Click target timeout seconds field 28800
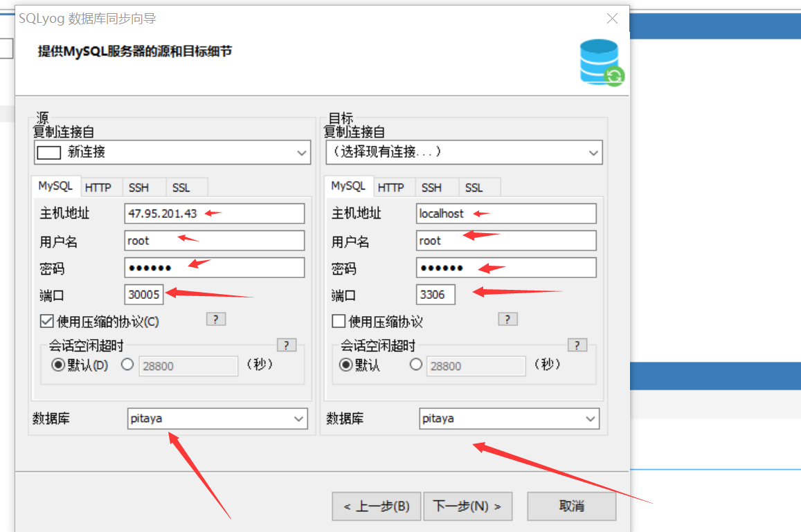This screenshot has width=801, height=532. coord(476,366)
